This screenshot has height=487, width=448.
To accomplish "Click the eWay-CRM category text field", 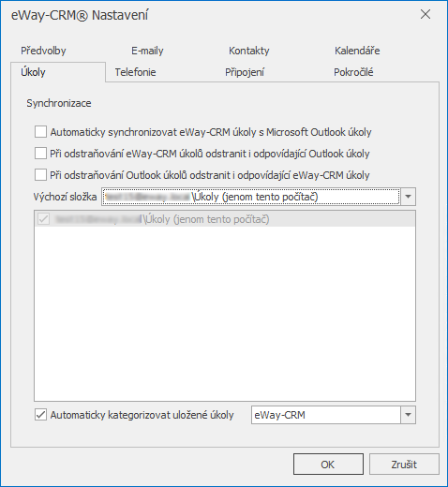I will tap(326, 415).
